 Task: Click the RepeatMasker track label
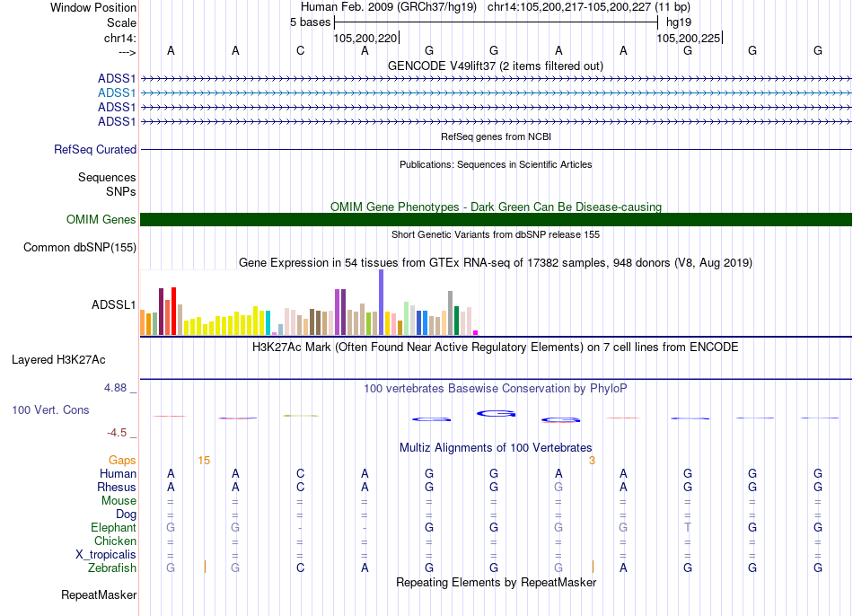[x=99, y=594]
